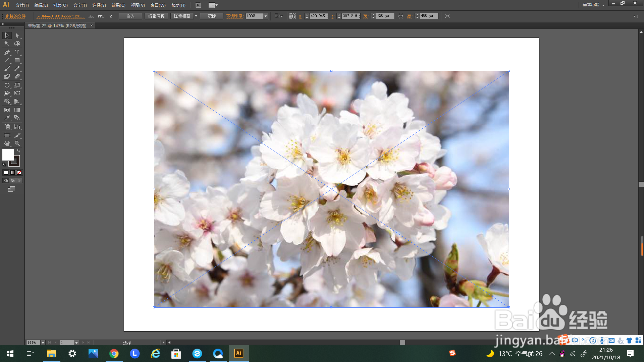Select the Magic Wand tool

(7, 44)
